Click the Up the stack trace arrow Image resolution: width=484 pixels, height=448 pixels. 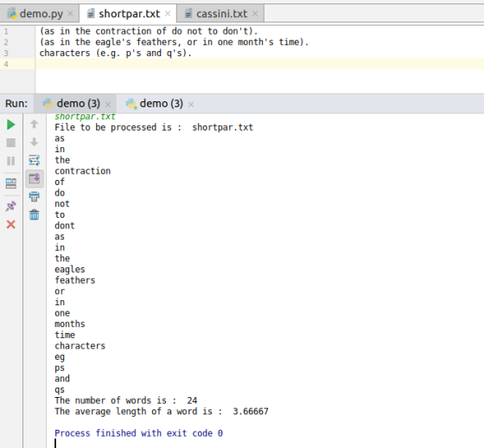(35, 125)
